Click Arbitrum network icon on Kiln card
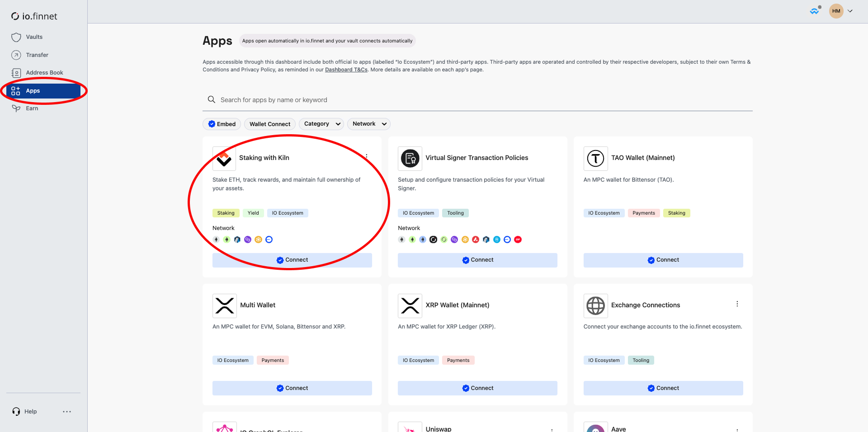Screen dimensions: 868x432 point(237,239)
